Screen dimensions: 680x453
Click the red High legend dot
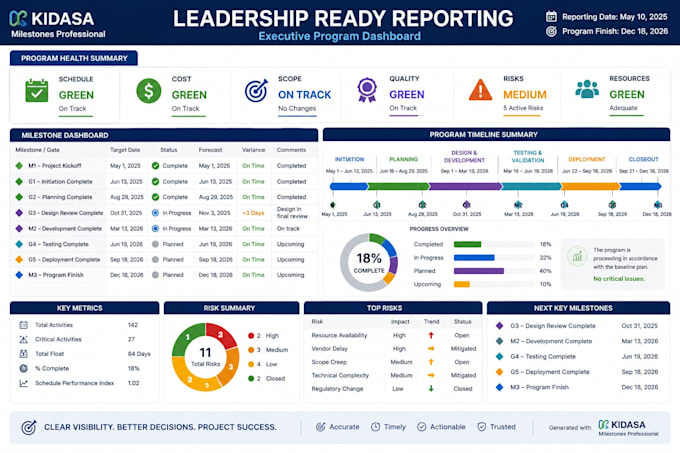(251, 336)
